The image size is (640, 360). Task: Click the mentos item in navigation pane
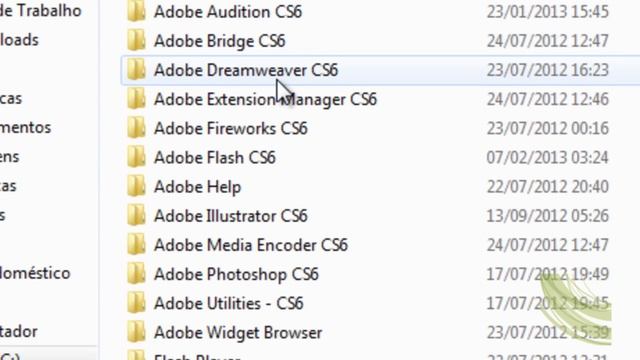(x=25, y=128)
